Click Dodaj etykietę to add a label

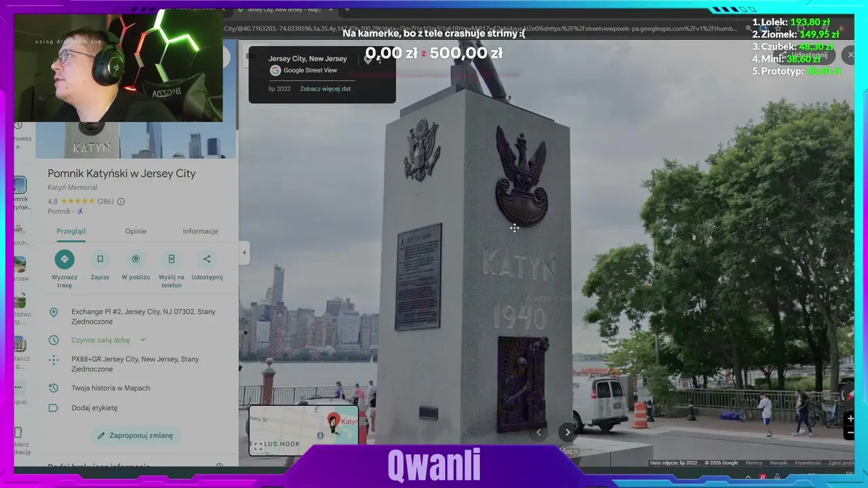pos(94,408)
